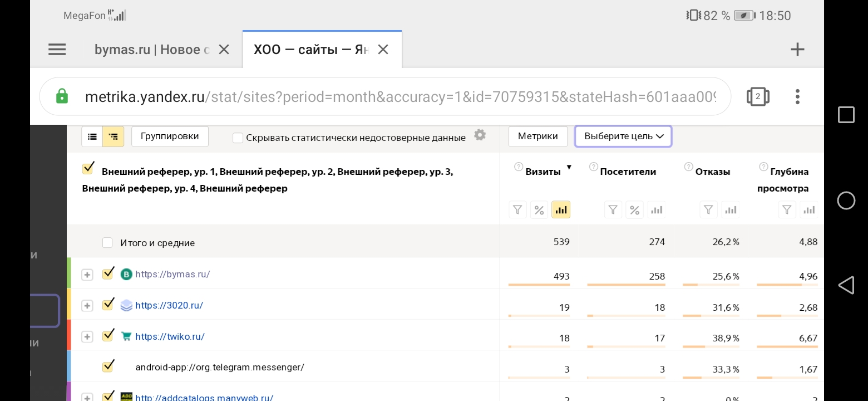Open the Метрики button

[537, 136]
